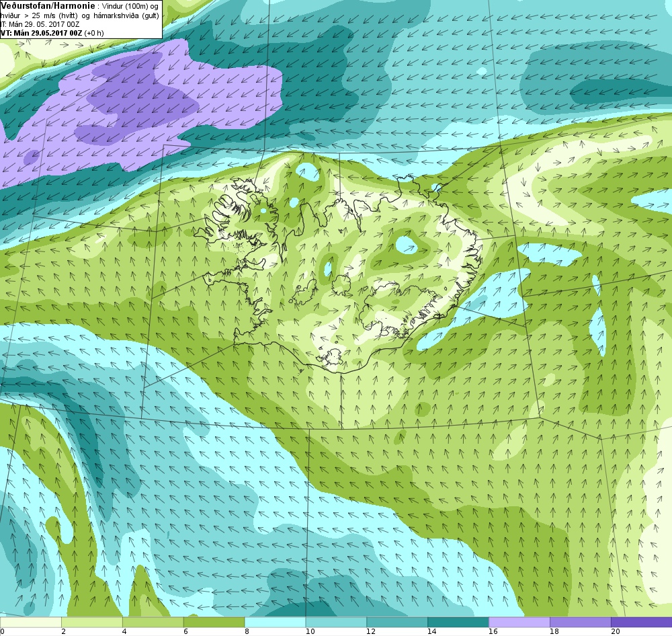Pick the dark purple above-20 legend swatch
This screenshot has width=672, height=636.
pos(642,623)
